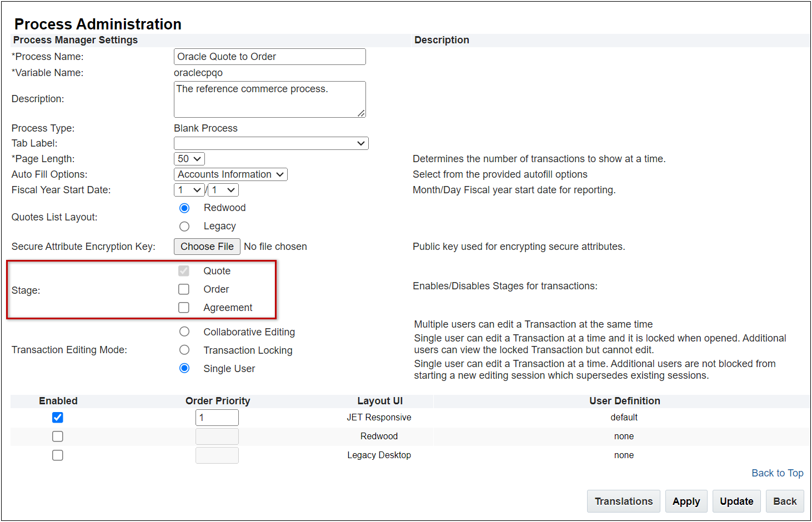This screenshot has width=812, height=522.
Task: Enable the Redwood layout UI checkbox
Action: [x=58, y=436]
